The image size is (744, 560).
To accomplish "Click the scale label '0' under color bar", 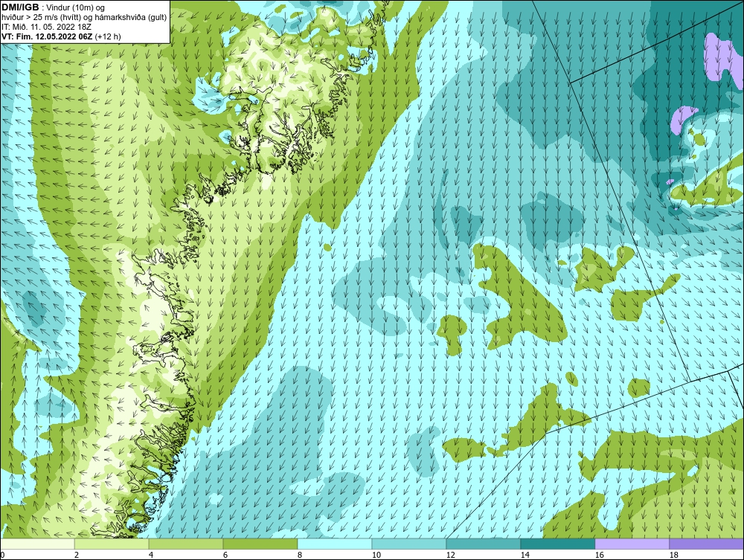I will click(x=2, y=555).
